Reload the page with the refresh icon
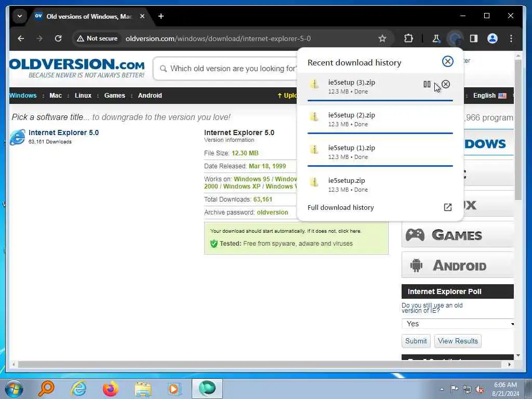This screenshot has width=532, height=399. (58, 38)
